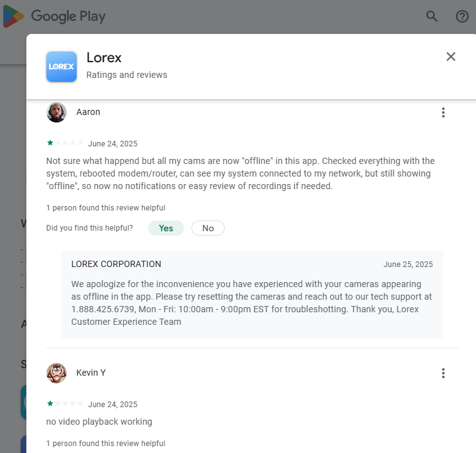Click Aaron's profile avatar
Viewport: 476px width, 453px height.
(x=57, y=112)
